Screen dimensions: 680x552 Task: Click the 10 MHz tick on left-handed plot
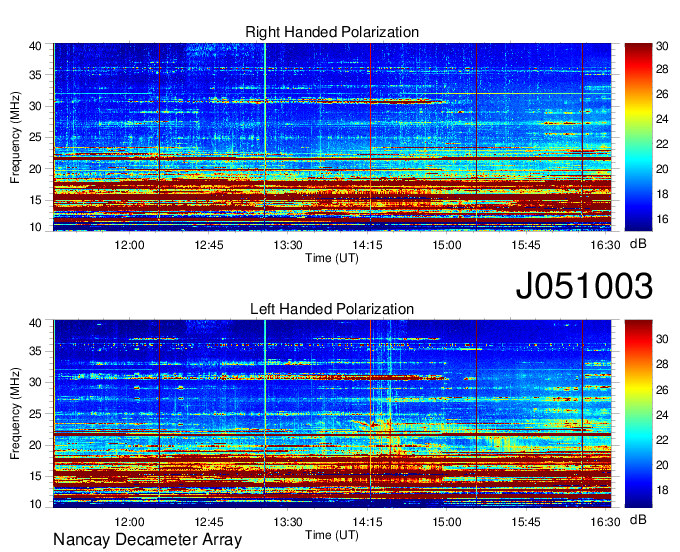(35, 504)
